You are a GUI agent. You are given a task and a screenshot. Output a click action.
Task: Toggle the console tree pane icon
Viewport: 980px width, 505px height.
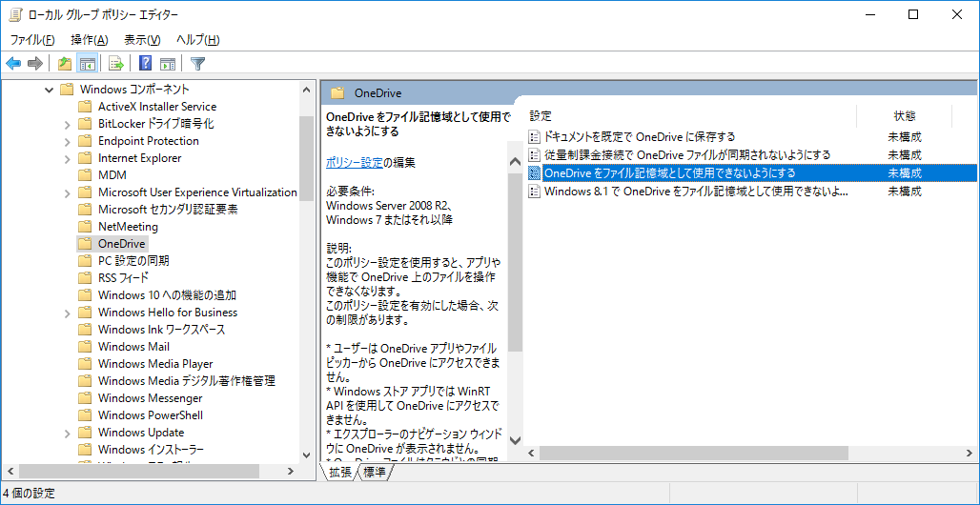click(x=87, y=63)
